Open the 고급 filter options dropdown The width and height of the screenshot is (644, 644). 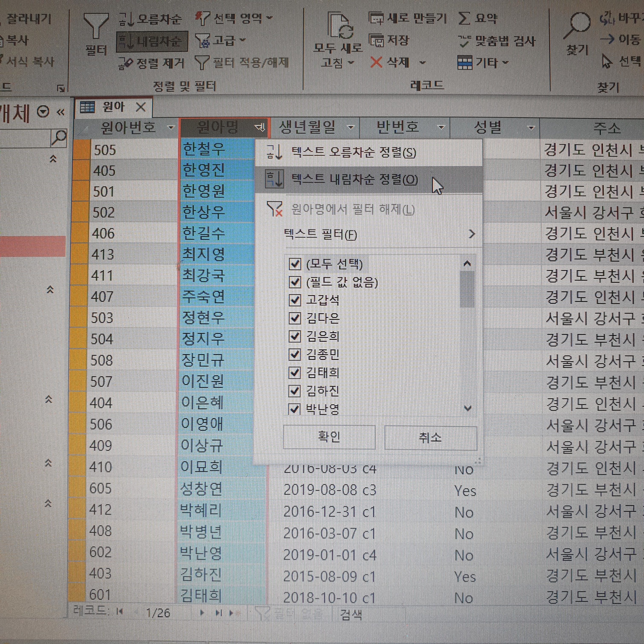[x=243, y=40]
